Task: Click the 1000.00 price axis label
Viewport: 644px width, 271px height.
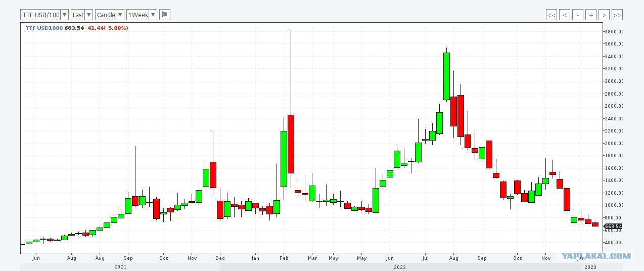Action: tap(613, 205)
